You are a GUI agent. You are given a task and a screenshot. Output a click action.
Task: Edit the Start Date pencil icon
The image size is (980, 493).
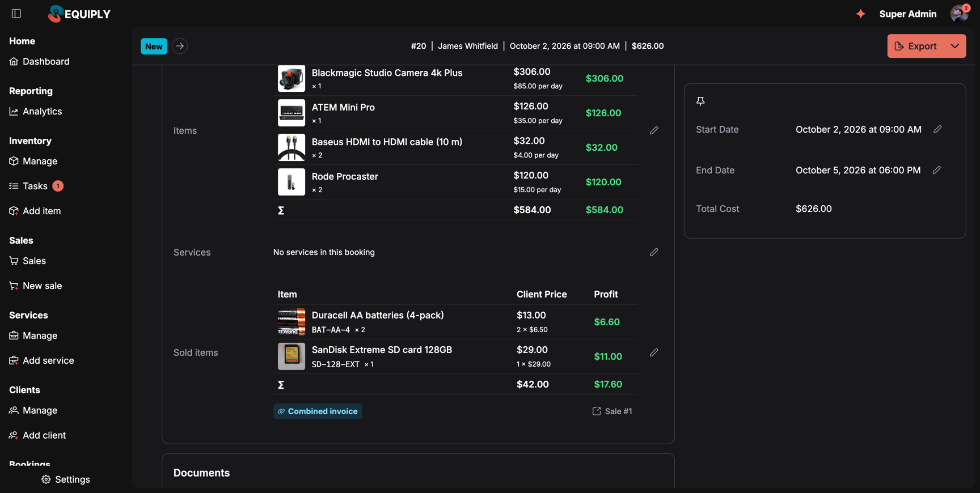[937, 129]
